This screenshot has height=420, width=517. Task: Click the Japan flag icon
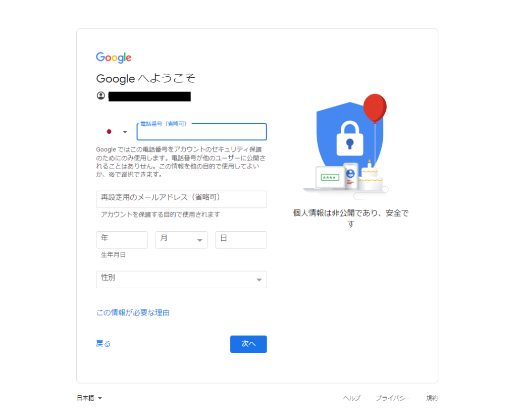pyautogui.click(x=109, y=132)
